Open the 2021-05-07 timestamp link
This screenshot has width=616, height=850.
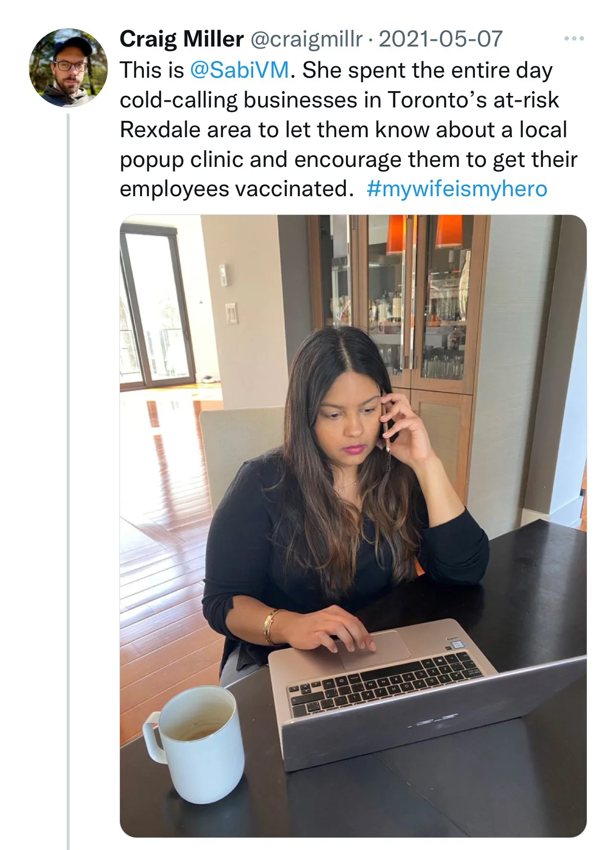(440, 39)
